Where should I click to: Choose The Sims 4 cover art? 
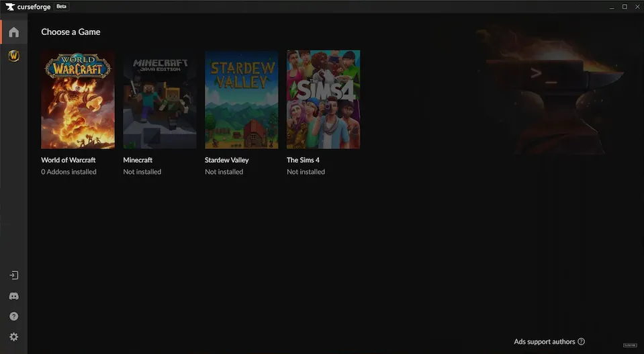[323, 99]
